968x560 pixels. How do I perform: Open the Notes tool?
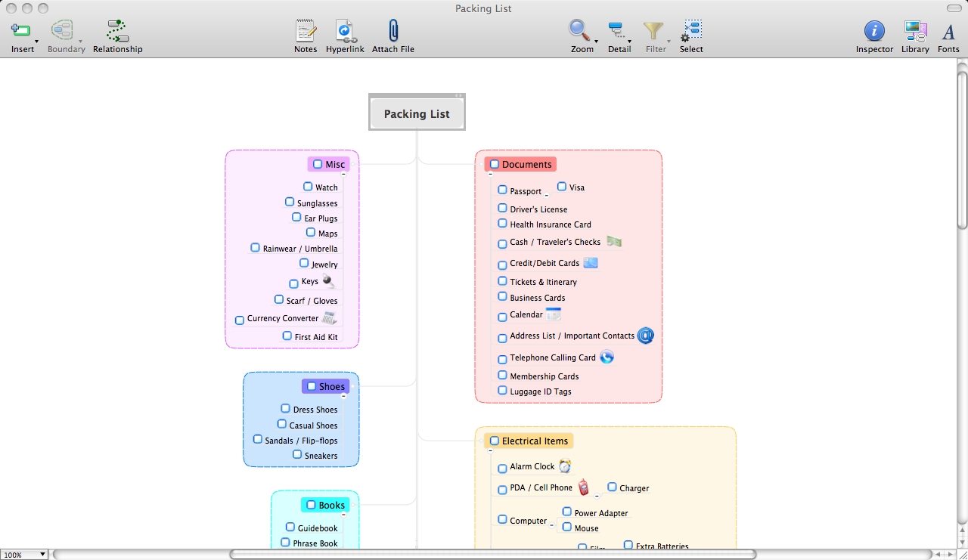point(306,30)
